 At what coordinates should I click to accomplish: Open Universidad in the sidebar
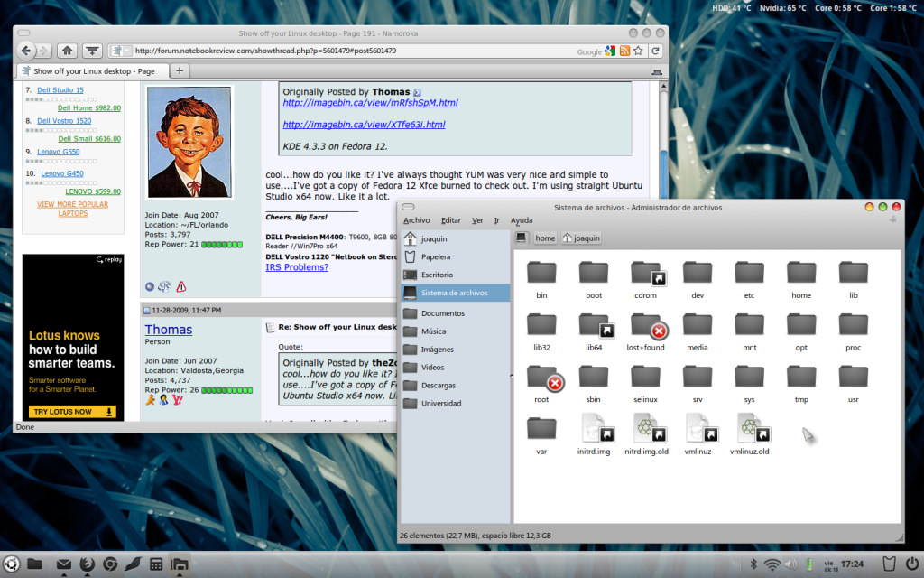click(455, 404)
